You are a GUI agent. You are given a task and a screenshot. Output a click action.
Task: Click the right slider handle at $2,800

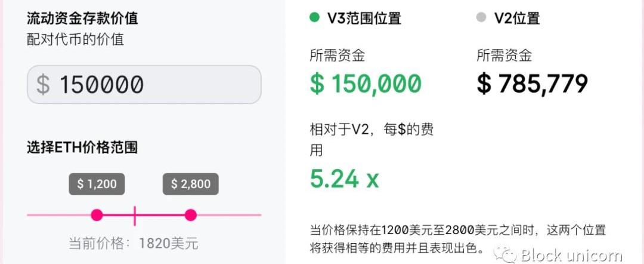190,215
